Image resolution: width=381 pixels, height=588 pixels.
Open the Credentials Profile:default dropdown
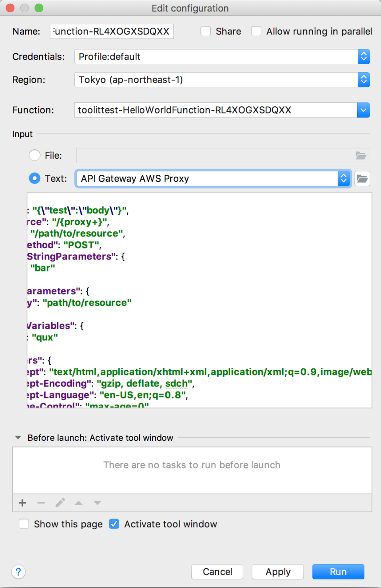click(222, 57)
